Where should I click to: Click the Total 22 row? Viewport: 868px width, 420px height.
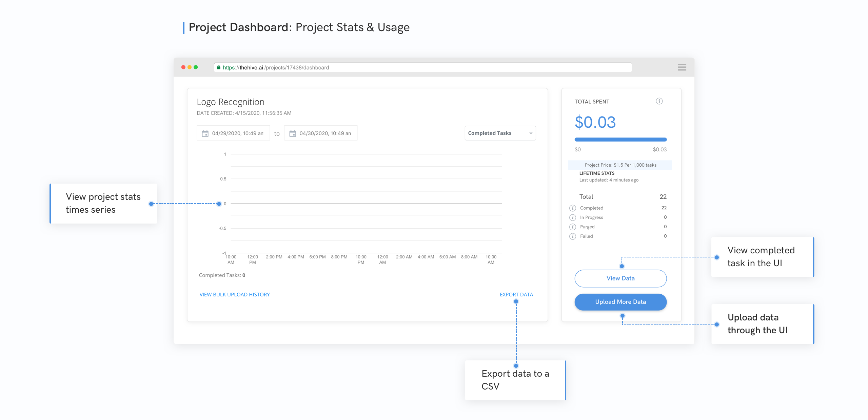coord(623,197)
